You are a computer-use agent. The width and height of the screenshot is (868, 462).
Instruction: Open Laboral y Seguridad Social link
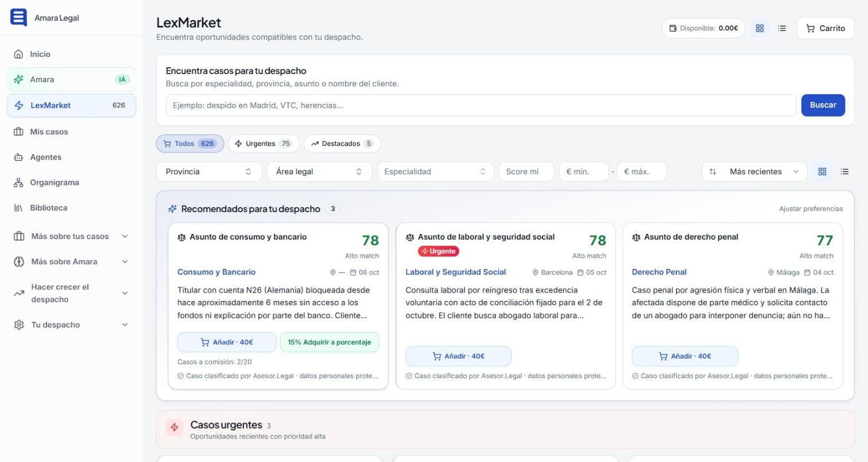(456, 272)
